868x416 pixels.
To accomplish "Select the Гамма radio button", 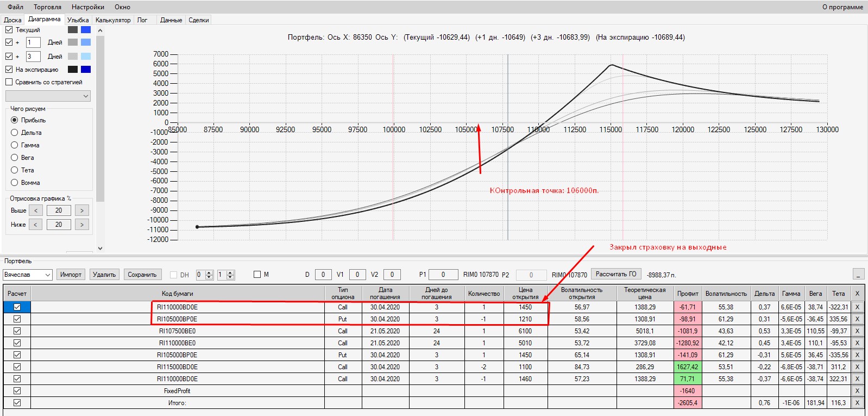I will click(x=15, y=145).
